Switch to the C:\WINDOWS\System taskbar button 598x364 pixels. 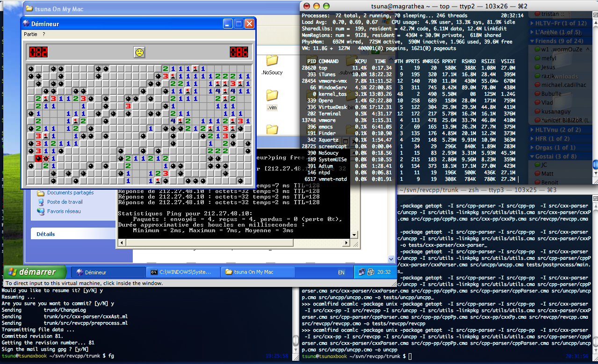click(x=184, y=272)
